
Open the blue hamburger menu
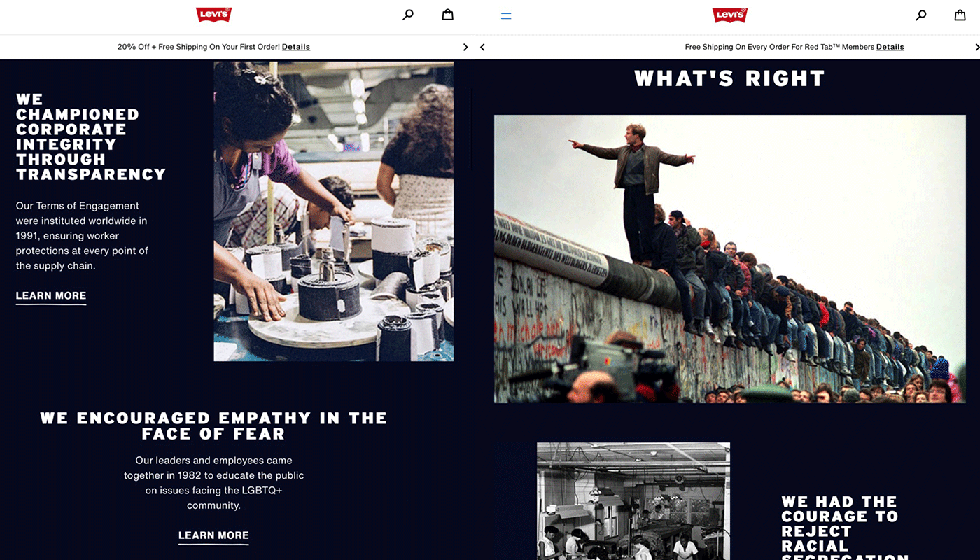[x=506, y=15]
